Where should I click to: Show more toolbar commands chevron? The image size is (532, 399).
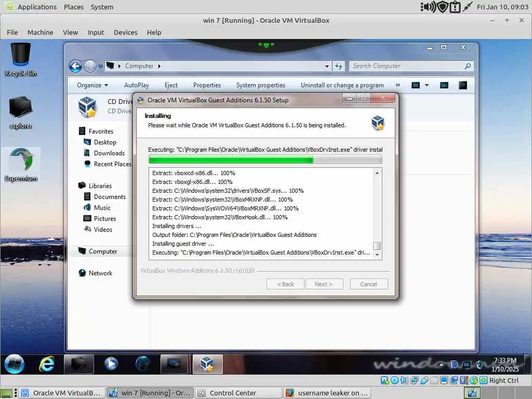(x=397, y=85)
